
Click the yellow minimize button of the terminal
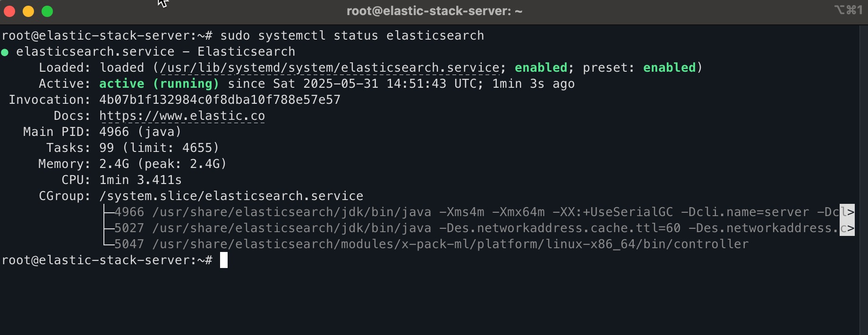pos(28,10)
